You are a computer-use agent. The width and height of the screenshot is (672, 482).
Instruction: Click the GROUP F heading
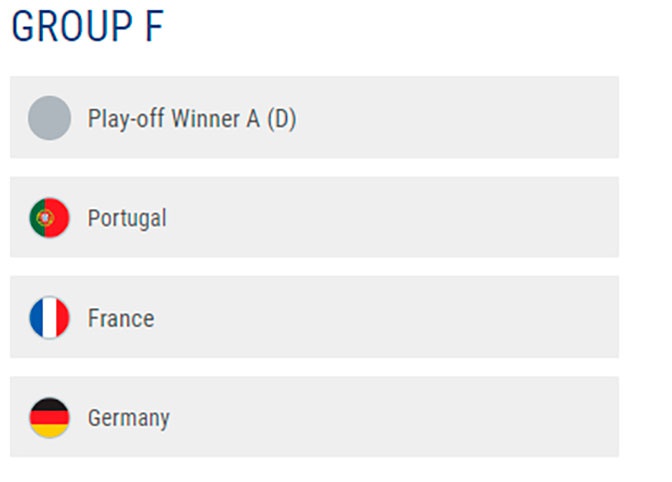[87, 27]
